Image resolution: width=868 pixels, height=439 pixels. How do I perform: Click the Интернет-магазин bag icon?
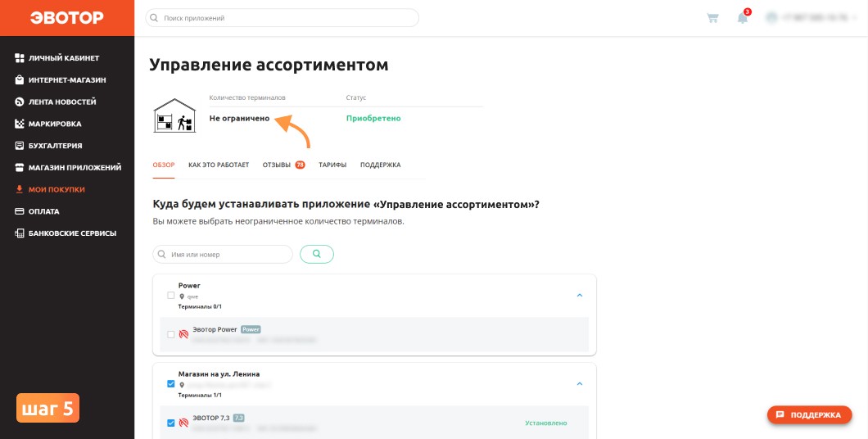pos(20,79)
